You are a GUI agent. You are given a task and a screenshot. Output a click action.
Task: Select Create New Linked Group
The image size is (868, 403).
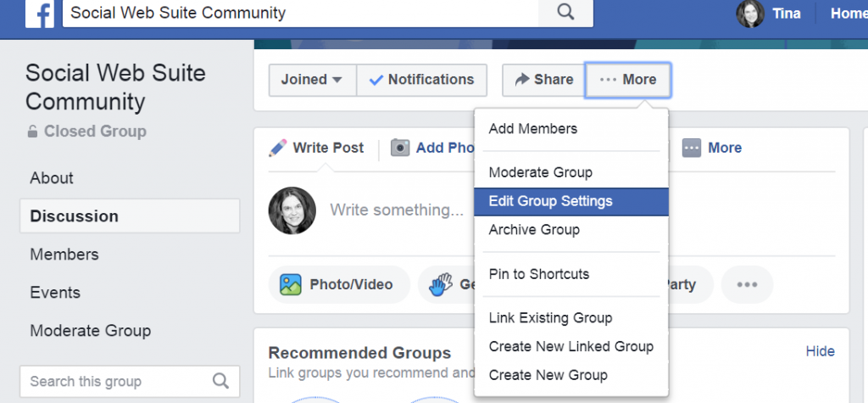point(571,346)
